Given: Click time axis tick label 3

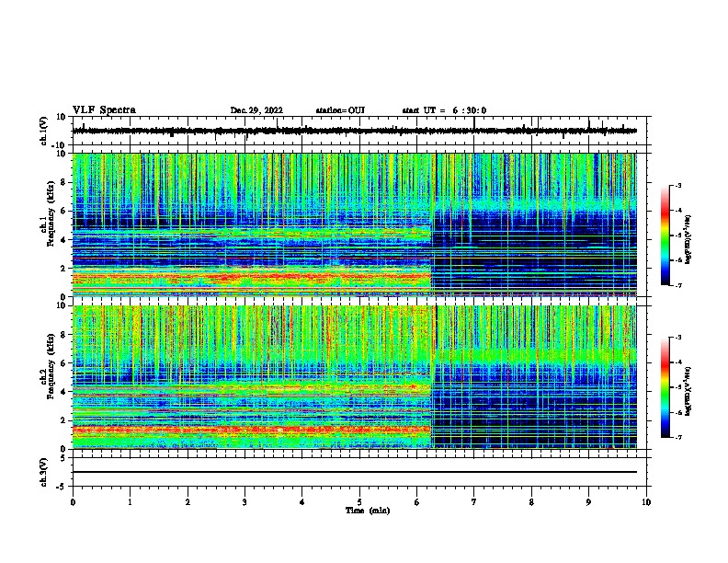Looking at the screenshot, I should pyautogui.click(x=245, y=502).
